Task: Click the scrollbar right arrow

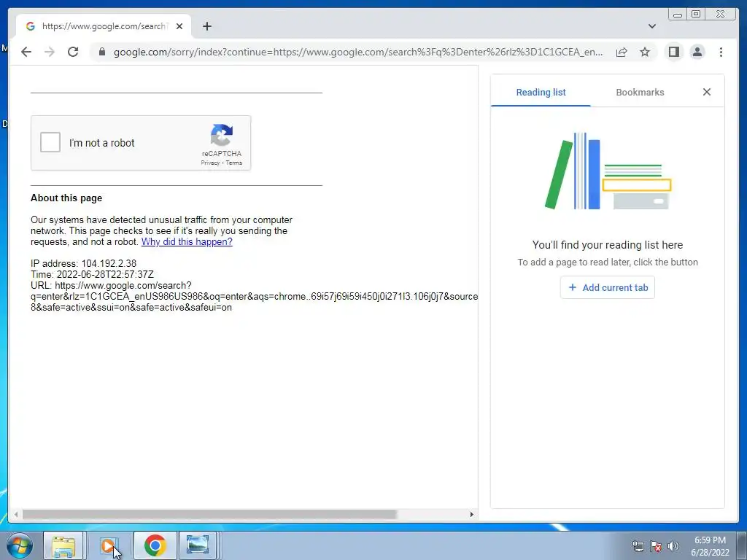Action: (x=472, y=514)
